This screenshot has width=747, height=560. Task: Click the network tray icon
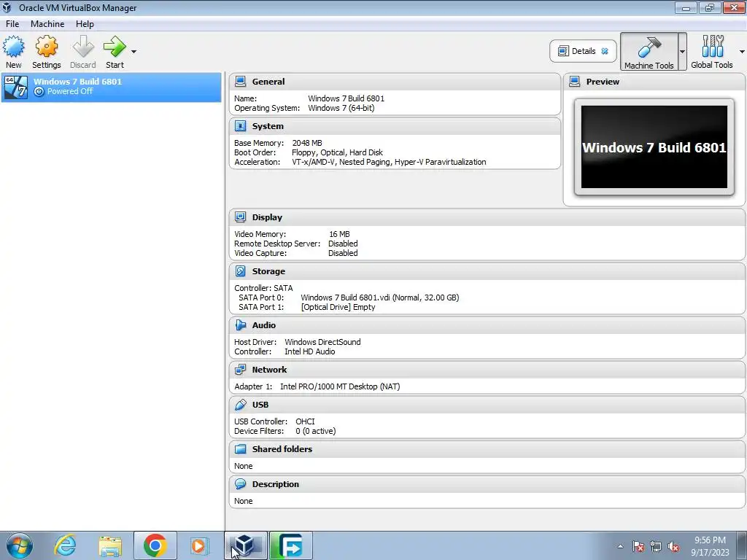coord(656,546)
